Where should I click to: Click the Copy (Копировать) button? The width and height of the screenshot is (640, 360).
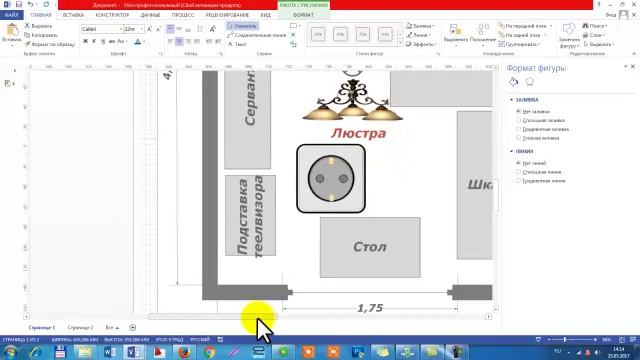click(41, 35)
